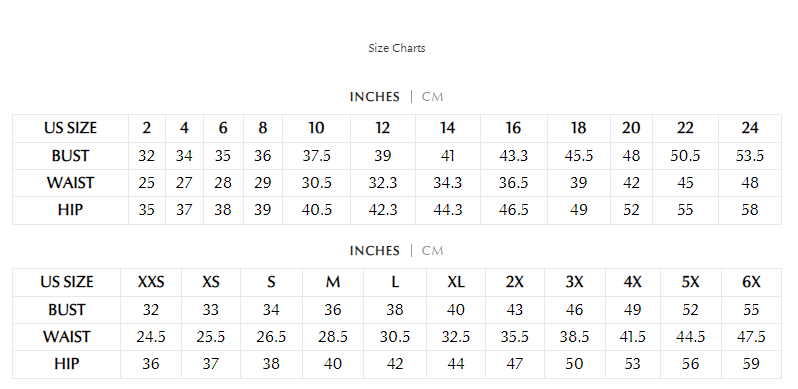Click the US SIZE 10 column header
Image resolution: width=798 pixels, height=389 pixels.
pyautogui.click(x=316, y=128)
